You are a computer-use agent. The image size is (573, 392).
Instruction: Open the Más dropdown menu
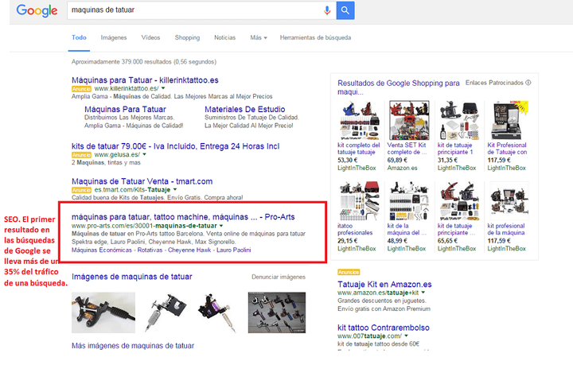click(258, 37)
